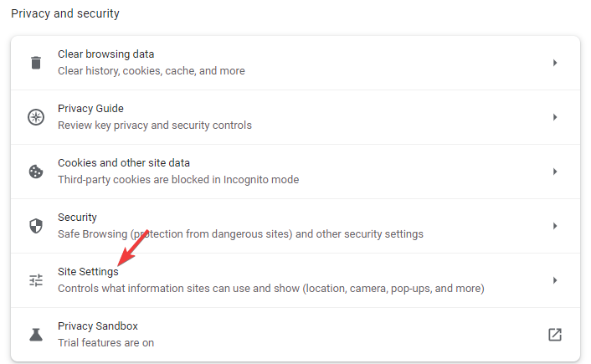591x364 pixels.
Task: Select the Security title text
Action: tap(77, 218)
